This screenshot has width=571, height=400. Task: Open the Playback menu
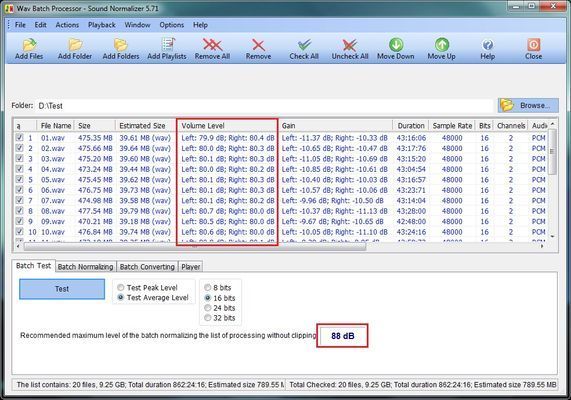[x=102, y=25]
